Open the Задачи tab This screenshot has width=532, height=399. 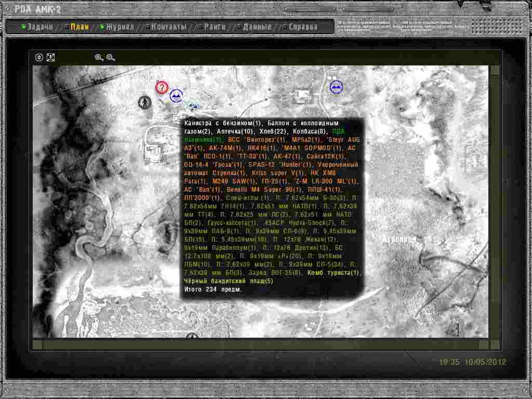pos(40,27)
